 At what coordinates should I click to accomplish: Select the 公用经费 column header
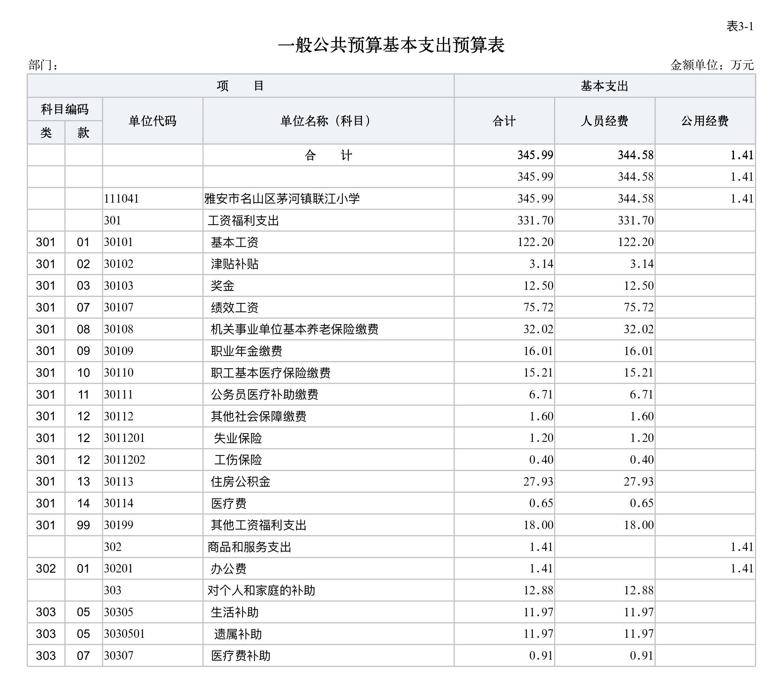click(x=705, y=121)
